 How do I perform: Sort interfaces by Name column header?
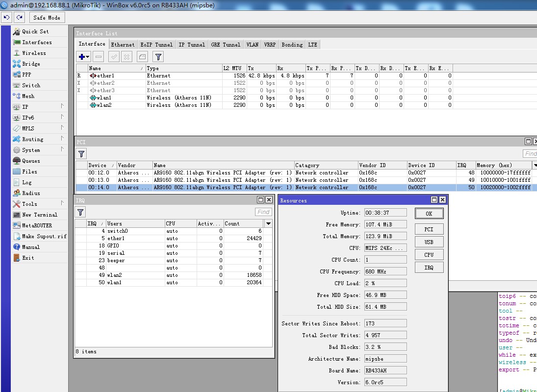(116, 69)
